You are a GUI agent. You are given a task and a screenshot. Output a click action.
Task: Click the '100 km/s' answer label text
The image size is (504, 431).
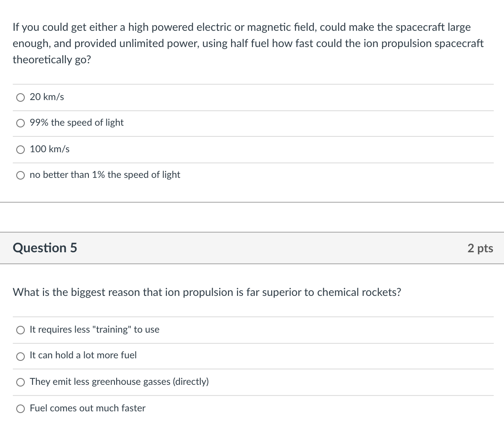(50, 149)
